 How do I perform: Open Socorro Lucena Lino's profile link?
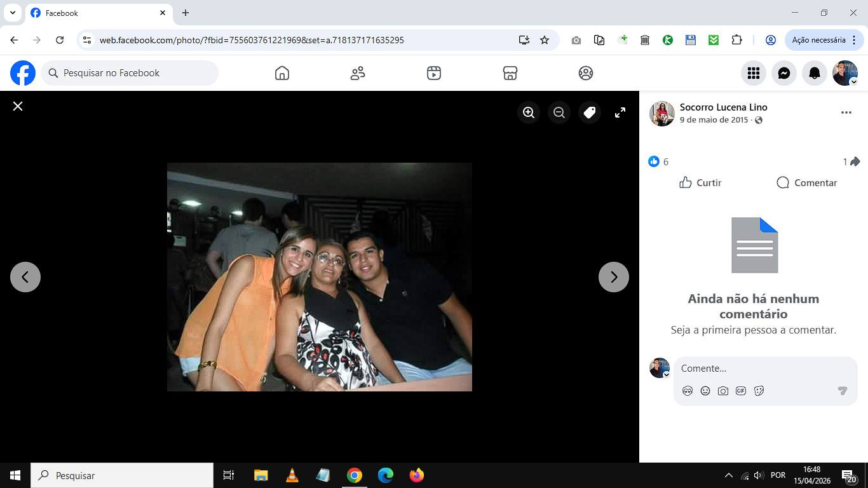coord(723,107)
